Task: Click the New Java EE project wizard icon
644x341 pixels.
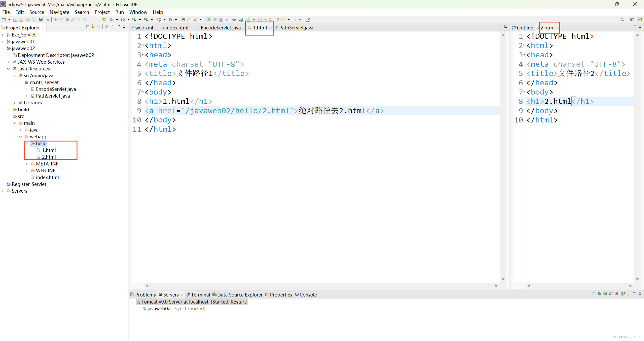Action: point(159,20)
